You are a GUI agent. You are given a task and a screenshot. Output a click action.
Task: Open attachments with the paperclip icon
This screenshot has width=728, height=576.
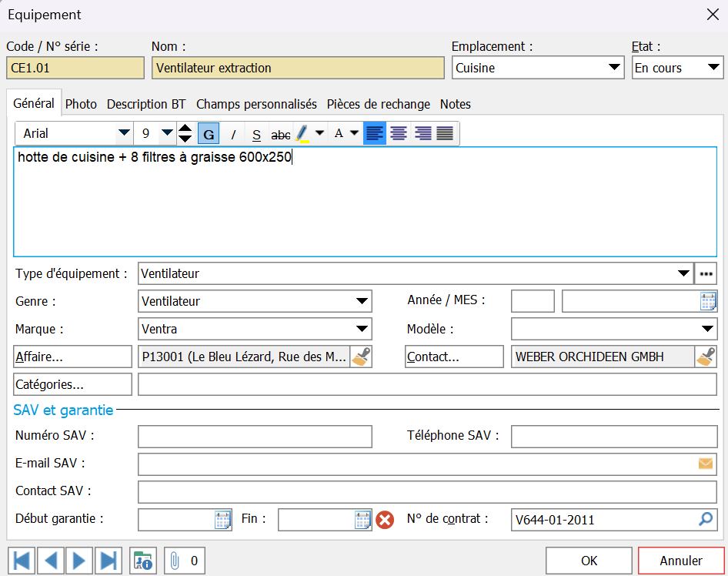(x=175, y=561)
